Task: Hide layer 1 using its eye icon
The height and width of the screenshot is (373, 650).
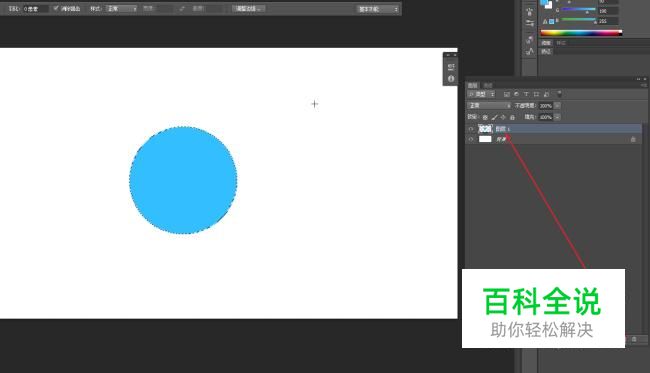Action: point(471,129)
